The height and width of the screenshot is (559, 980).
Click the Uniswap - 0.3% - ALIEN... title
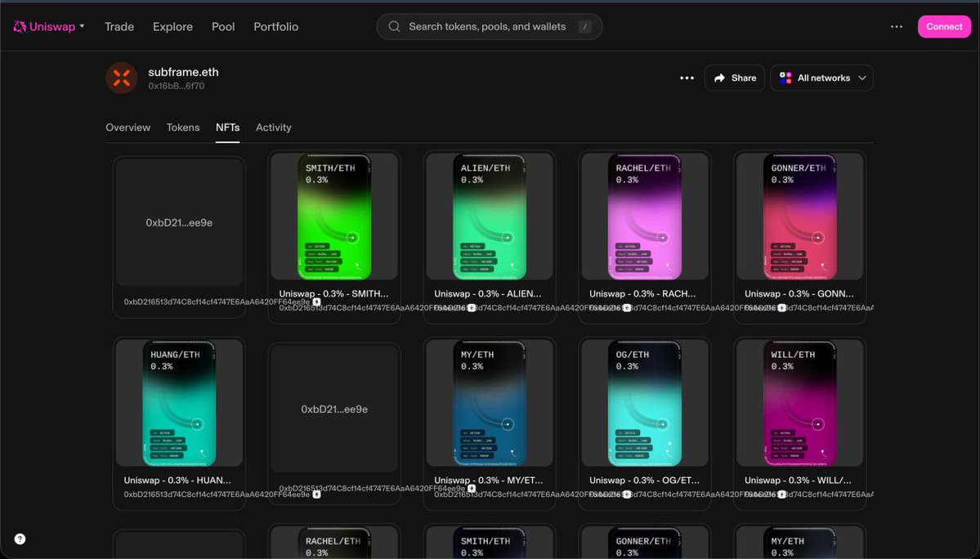487,293
